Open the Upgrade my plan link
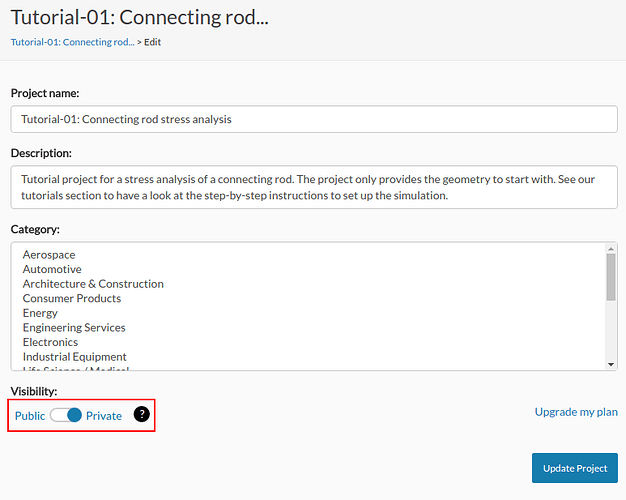Viewport: 626px width, 500px height. tap(576, 412)
